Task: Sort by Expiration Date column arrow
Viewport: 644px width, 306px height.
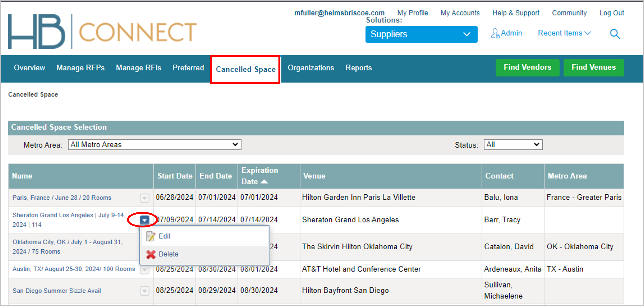Action: click(264, 182)
